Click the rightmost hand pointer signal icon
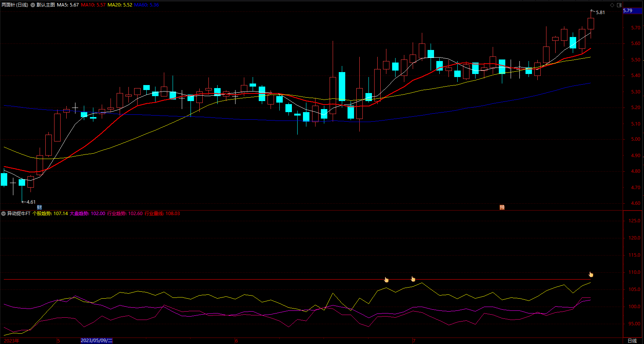Image resolution: width=644 pixels, height=344 pixels. [591, 274]
